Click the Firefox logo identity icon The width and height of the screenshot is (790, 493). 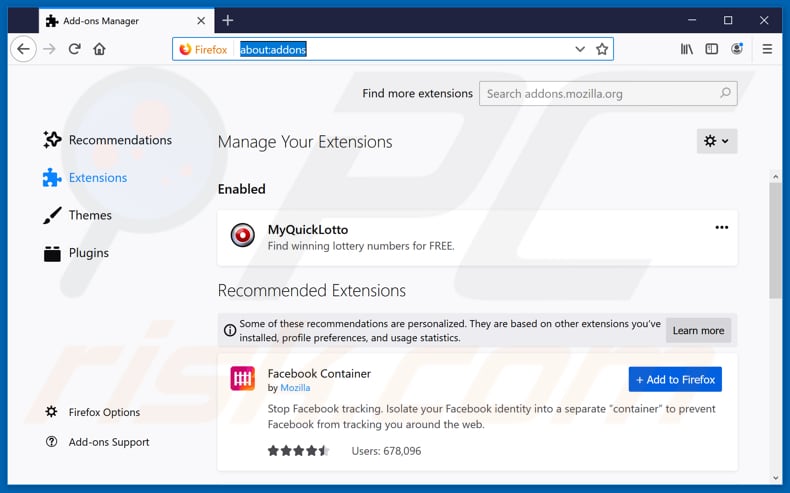tap(185, 49)
